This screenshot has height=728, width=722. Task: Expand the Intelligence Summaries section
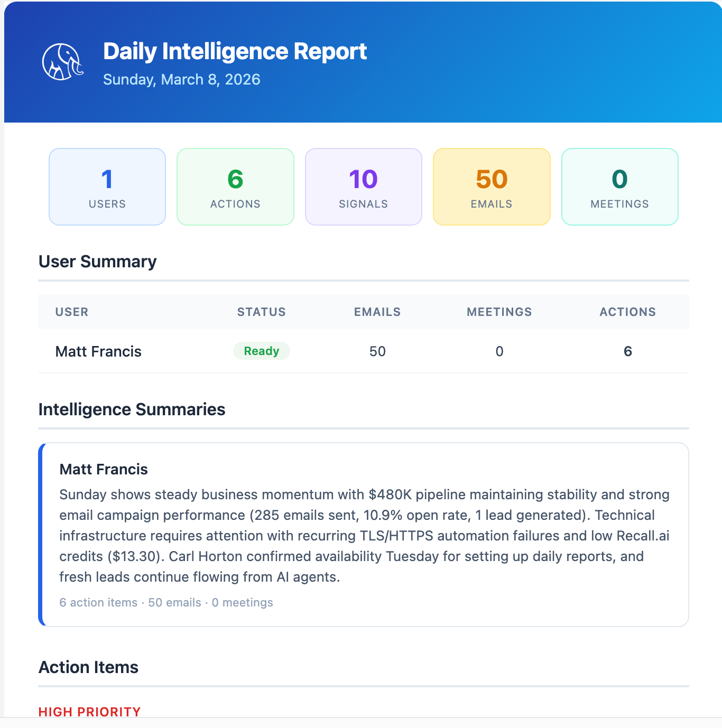click(132, 409)
